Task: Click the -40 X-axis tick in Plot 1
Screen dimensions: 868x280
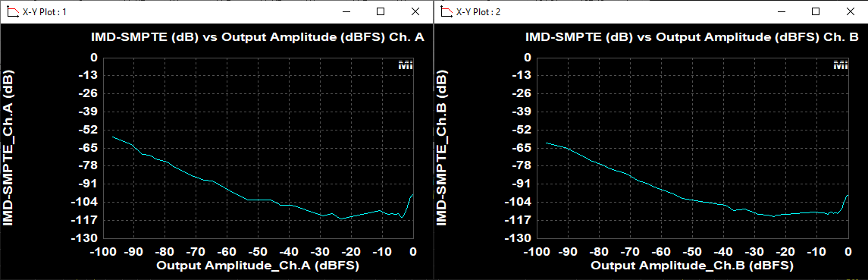Action: point(290,251)
